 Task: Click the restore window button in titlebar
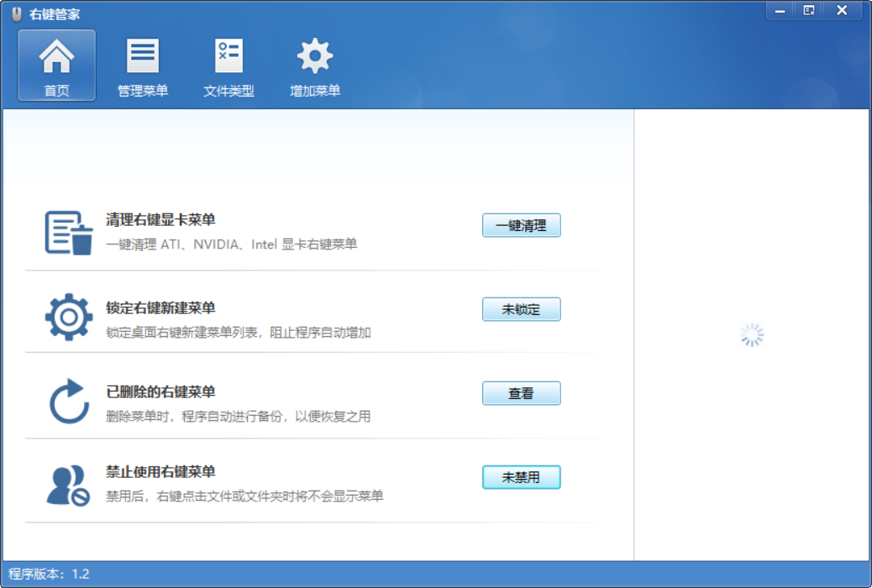pos(810,11)
